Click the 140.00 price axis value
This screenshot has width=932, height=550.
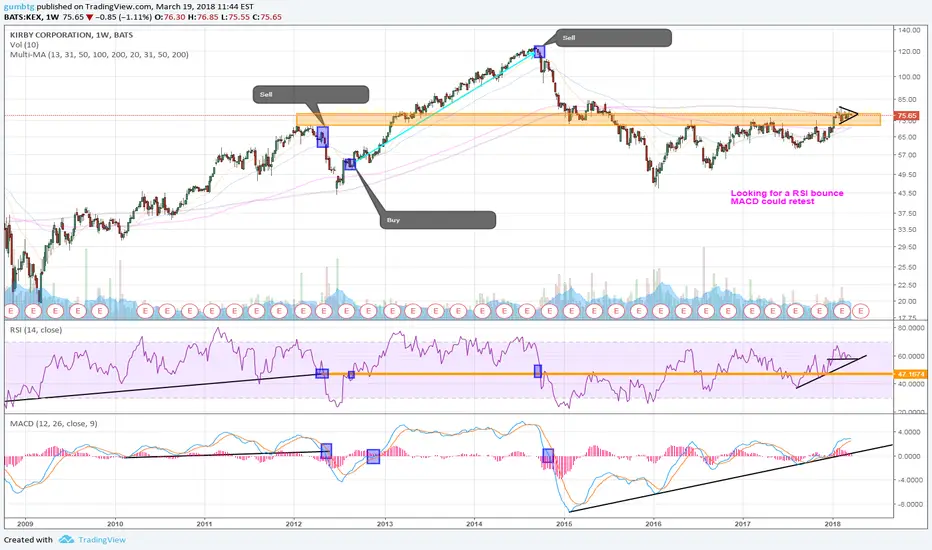coord(909,30)
